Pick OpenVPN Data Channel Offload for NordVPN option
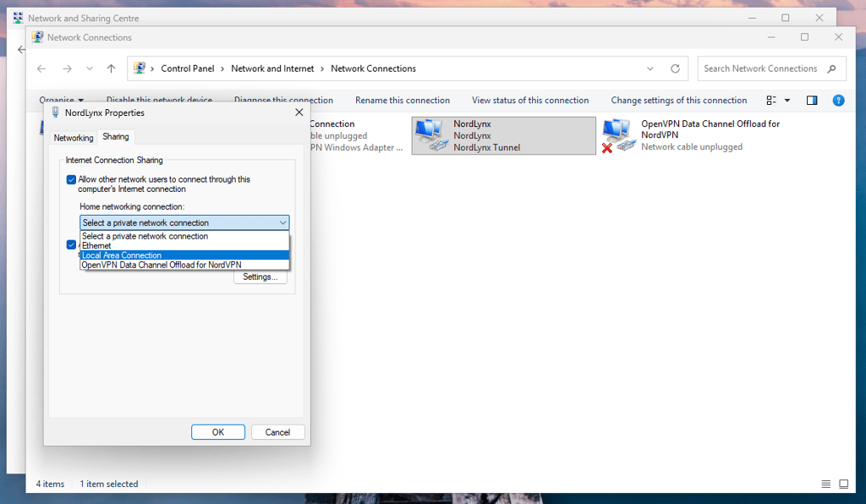This screenshot has width=866, height=504. (x=184, y=265)
